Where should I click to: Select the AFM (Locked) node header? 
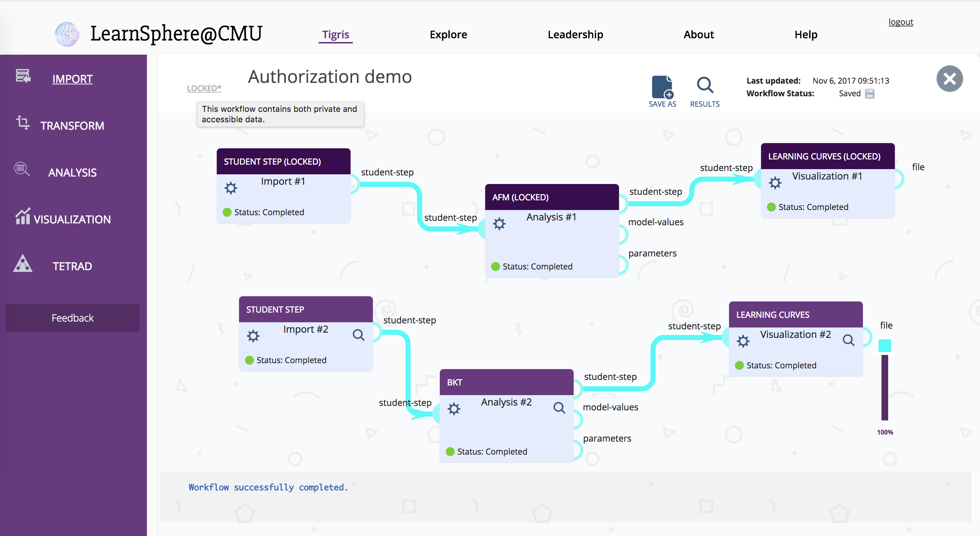tap(552, 197)
